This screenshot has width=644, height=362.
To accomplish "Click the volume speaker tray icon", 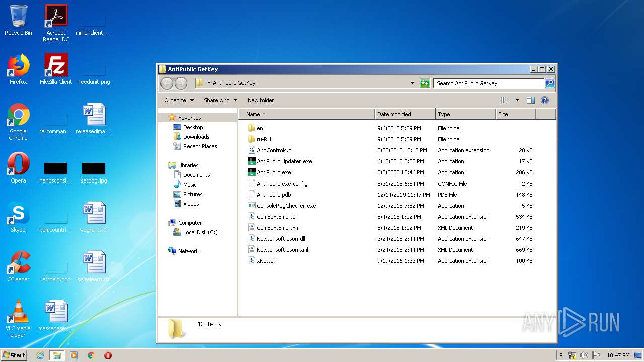I will click(584, 355).
